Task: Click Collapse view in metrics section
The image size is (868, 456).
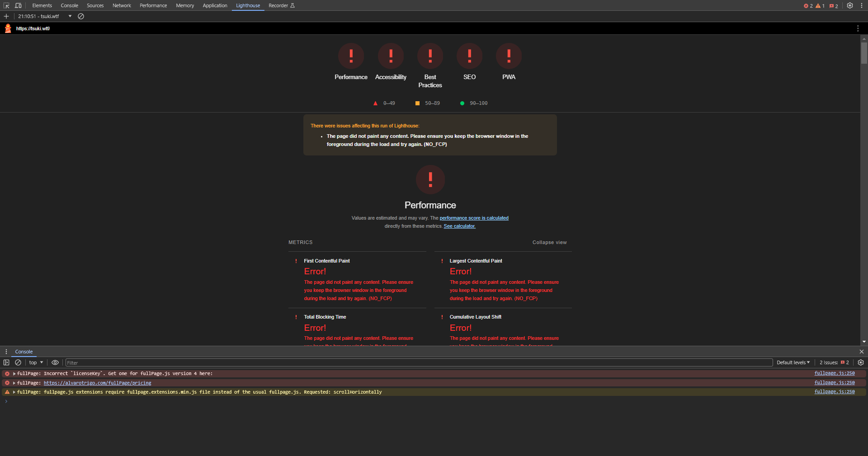Action: 549,242
